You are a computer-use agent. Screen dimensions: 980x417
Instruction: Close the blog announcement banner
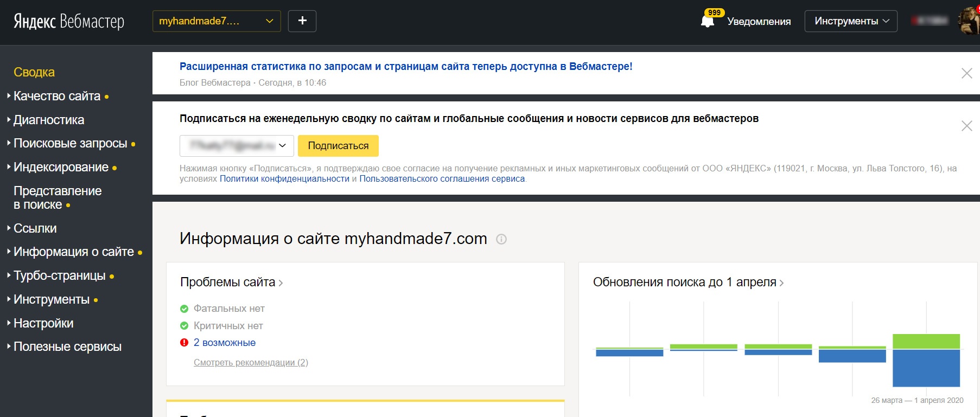[x=966, y=73]
